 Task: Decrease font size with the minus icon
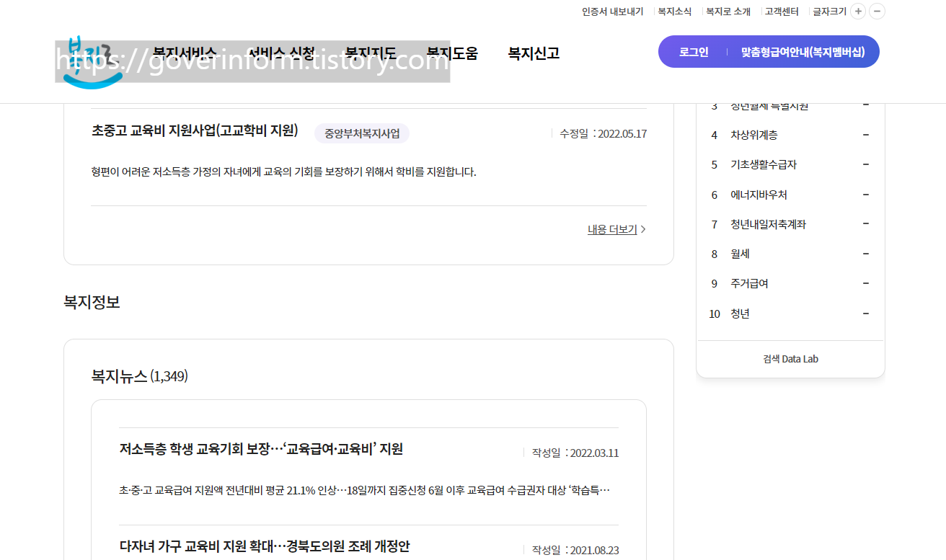(x=877, y=11)
